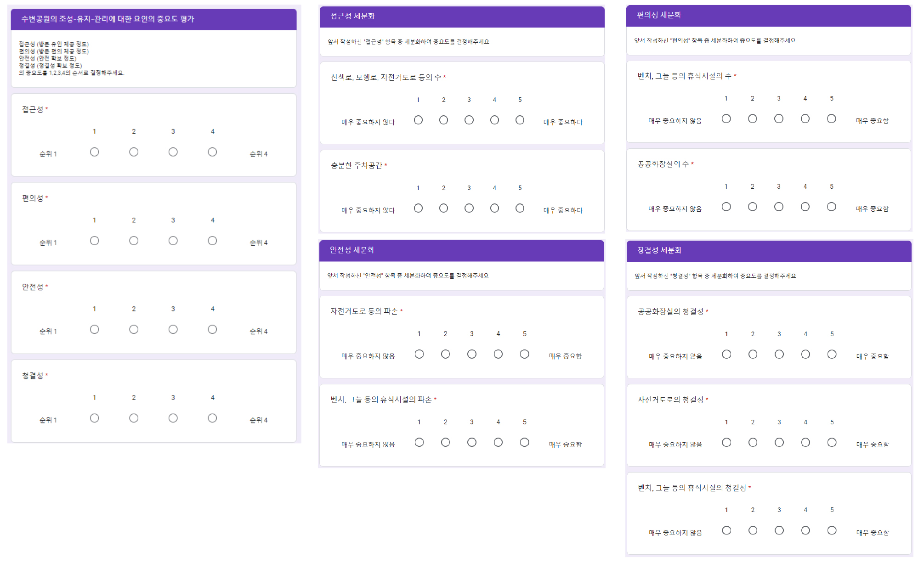Rate 벤치, 그늘 등의 휴식시설의 청결성 as 5
The width and height of the screenshot is (924, 563).
(832, 530)
